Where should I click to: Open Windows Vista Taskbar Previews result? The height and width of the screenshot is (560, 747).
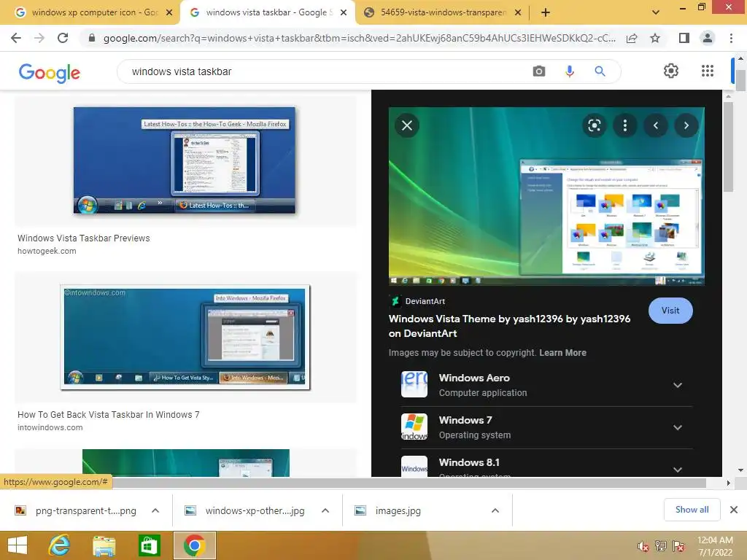pyautogui.click(x=83, y=238)
